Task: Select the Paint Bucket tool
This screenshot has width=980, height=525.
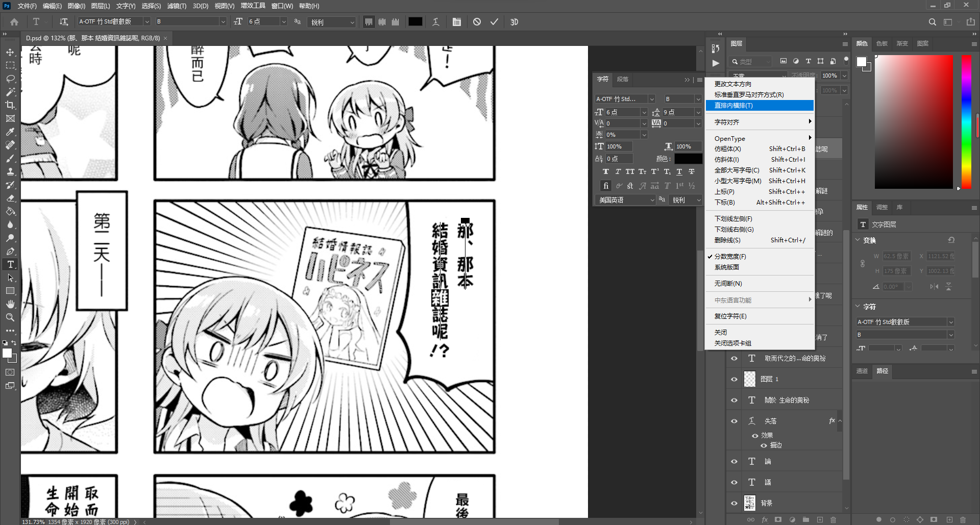Action: [10, 211]
